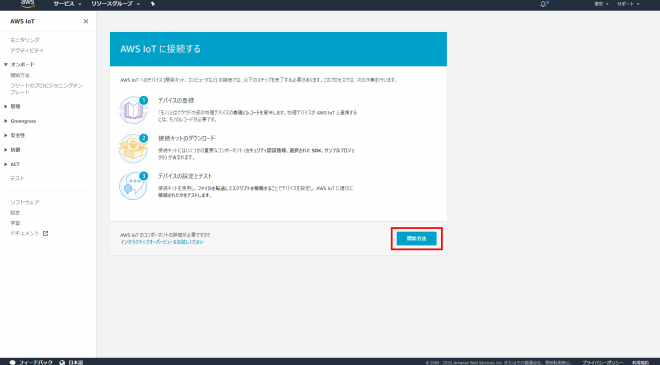
Task: Click the デバイスの登録 heading
Action: point(176,101)
